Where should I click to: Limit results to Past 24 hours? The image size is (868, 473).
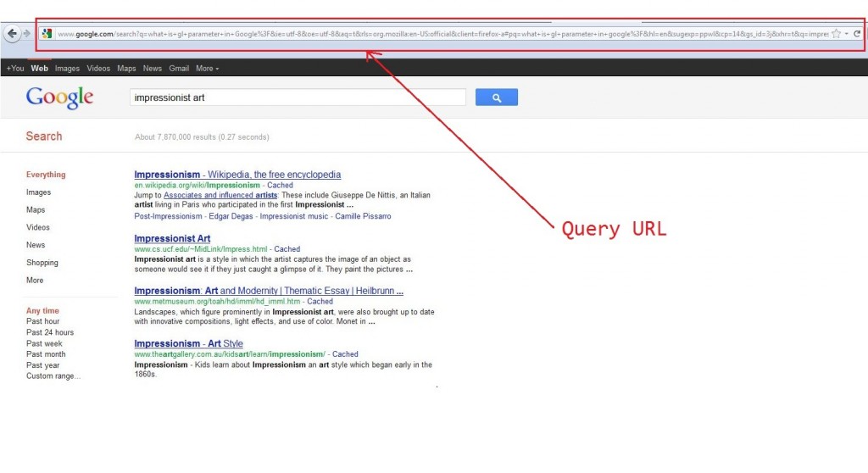[x=50, y=332]
